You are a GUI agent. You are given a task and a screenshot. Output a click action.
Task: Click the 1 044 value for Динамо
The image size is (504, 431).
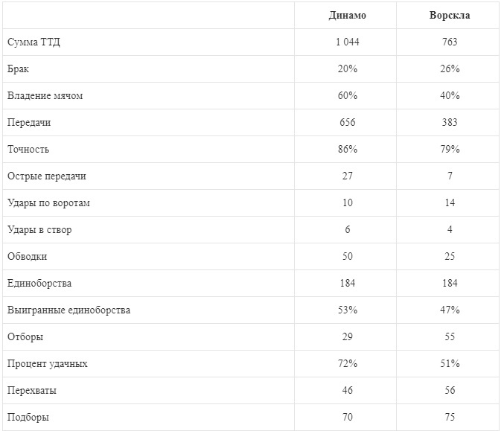click(347, 42)
